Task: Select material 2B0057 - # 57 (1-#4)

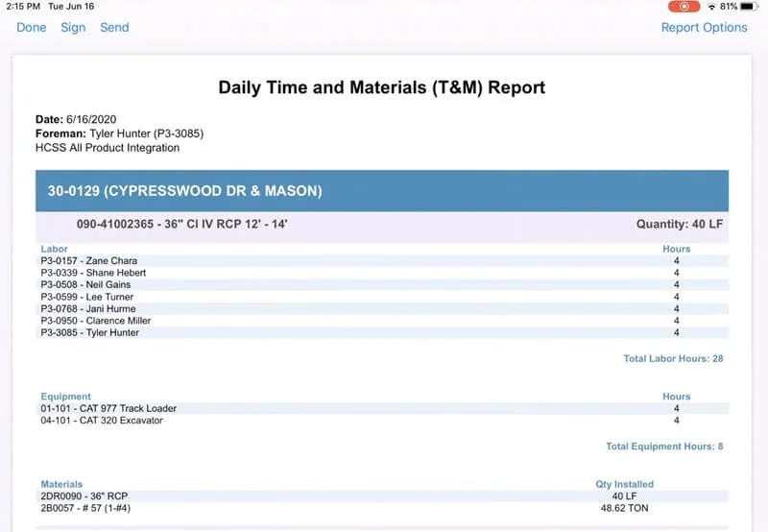Action: pos(382,508)
